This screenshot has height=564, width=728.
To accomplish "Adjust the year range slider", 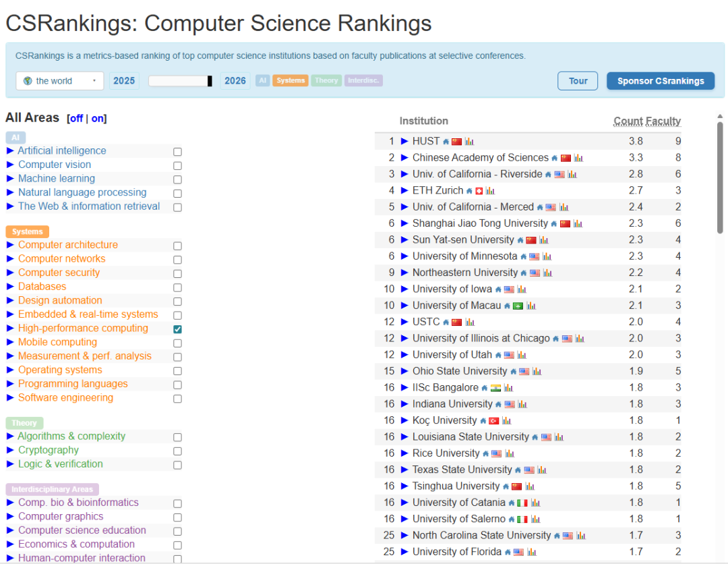I will pos(181,81).
